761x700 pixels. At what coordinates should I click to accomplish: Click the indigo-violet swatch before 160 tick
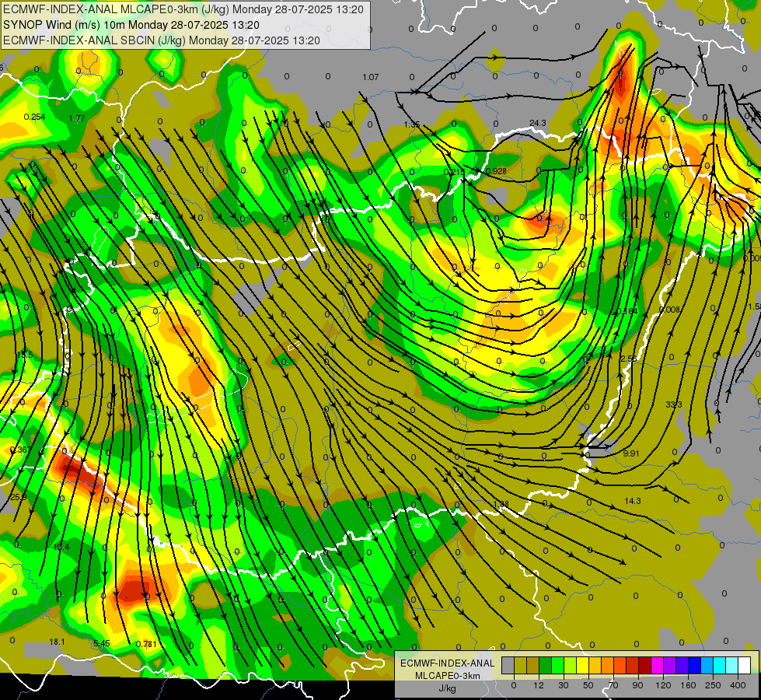682,665
